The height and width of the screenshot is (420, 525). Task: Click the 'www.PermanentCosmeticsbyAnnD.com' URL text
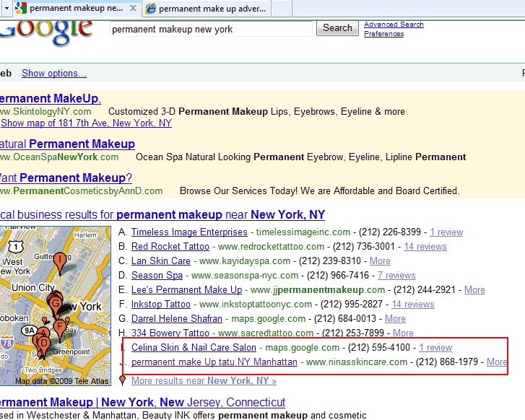(x=82, y=191)
